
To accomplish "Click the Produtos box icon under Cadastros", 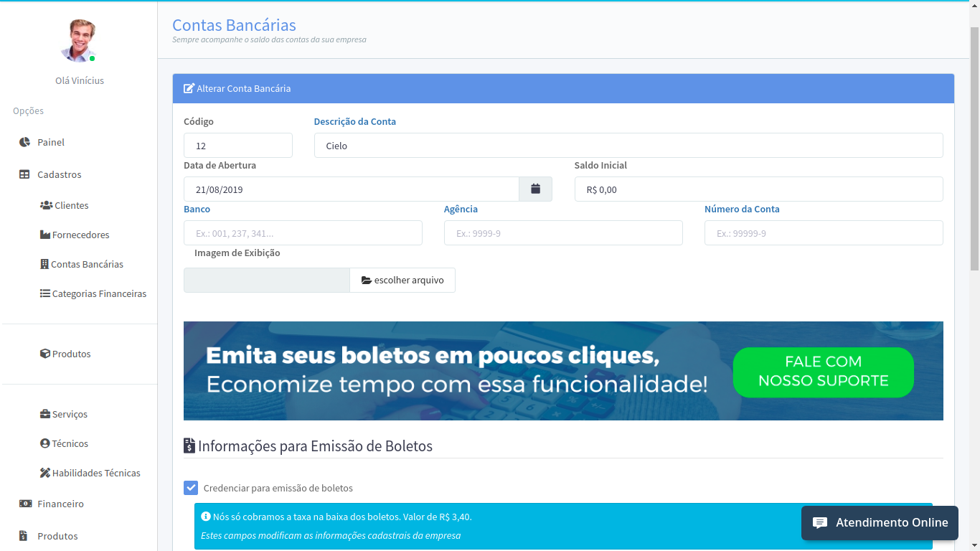I will pos(45,354).
